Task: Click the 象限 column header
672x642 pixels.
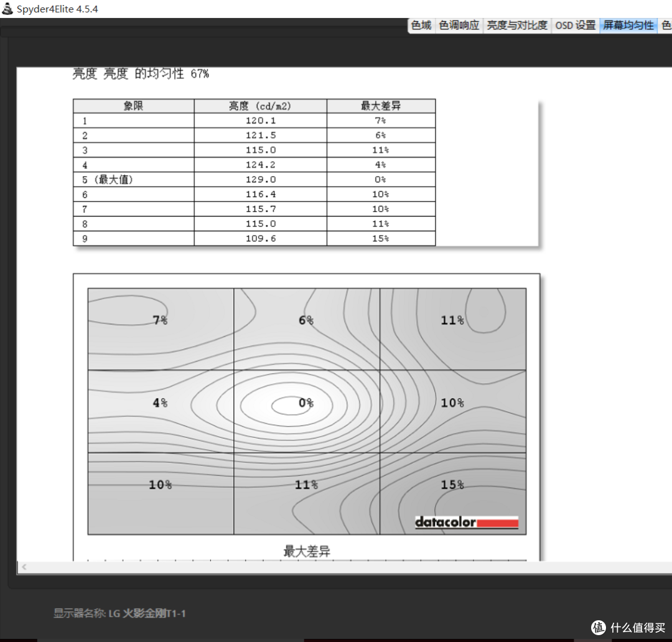Action: click(133, 106)
